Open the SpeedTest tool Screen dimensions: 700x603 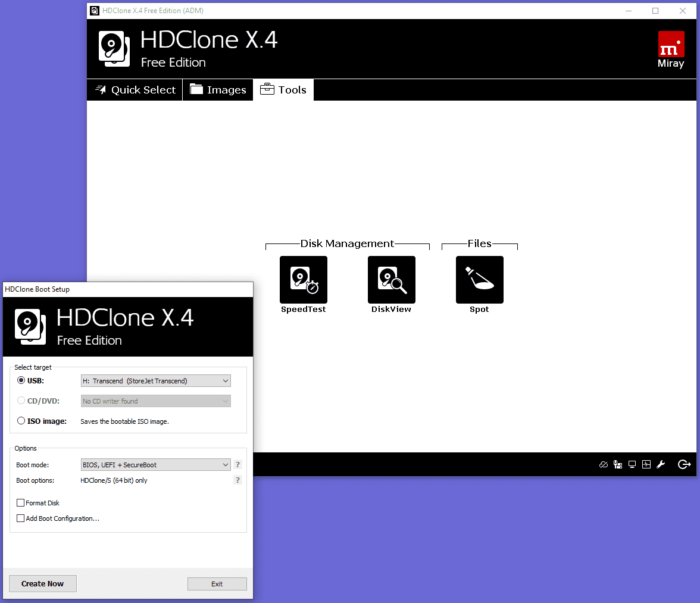pos(303,280)
